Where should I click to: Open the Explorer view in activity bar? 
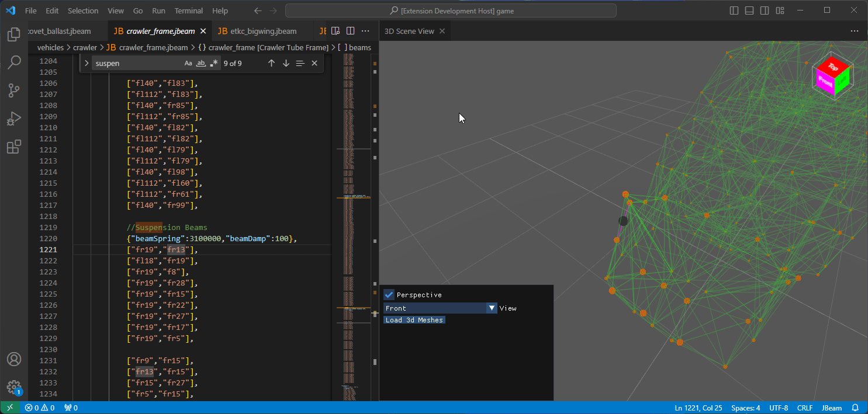click(x=14, y=34)
